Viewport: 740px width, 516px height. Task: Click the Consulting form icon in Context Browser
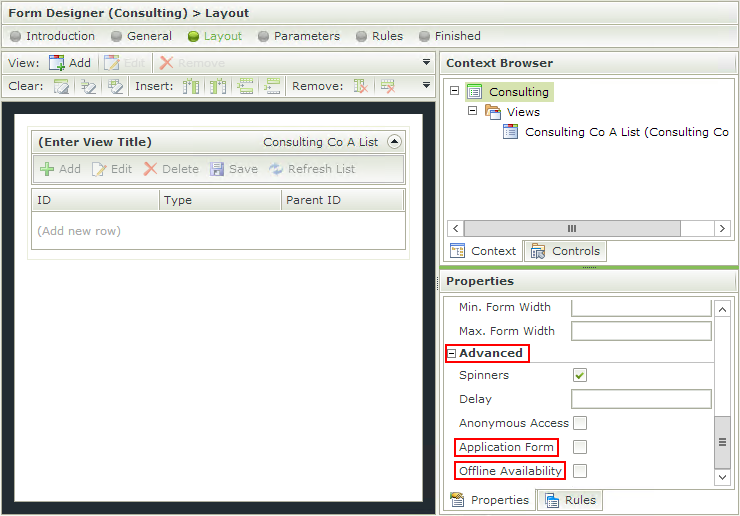tap(474, 92)
